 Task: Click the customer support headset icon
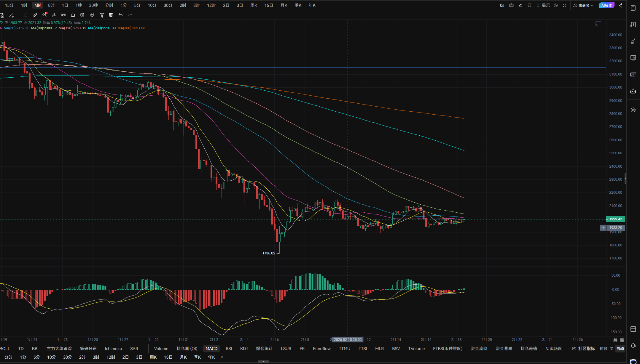(633, 346)
